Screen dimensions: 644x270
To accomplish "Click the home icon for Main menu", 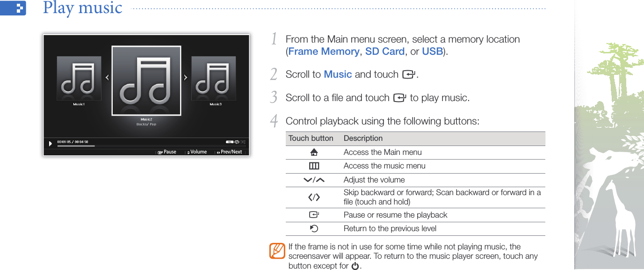I will click(x=314, y=152).
